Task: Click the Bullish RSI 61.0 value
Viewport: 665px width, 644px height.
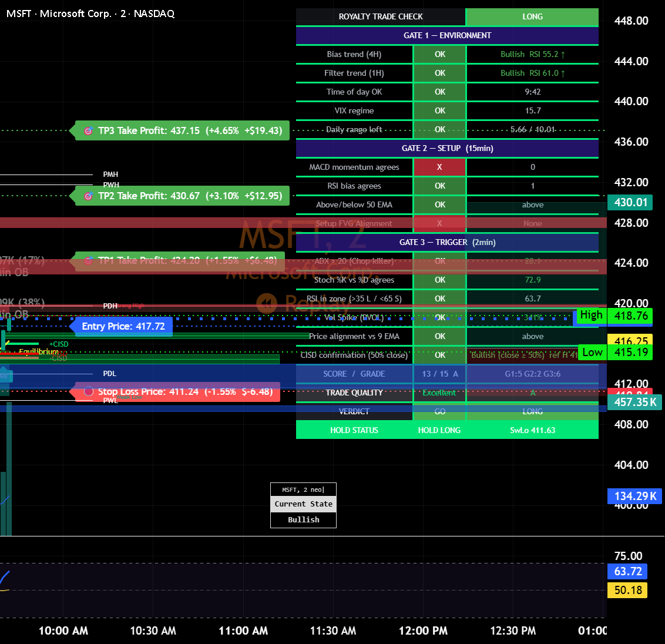Action: pyautogui.click(x=533, y=73)
